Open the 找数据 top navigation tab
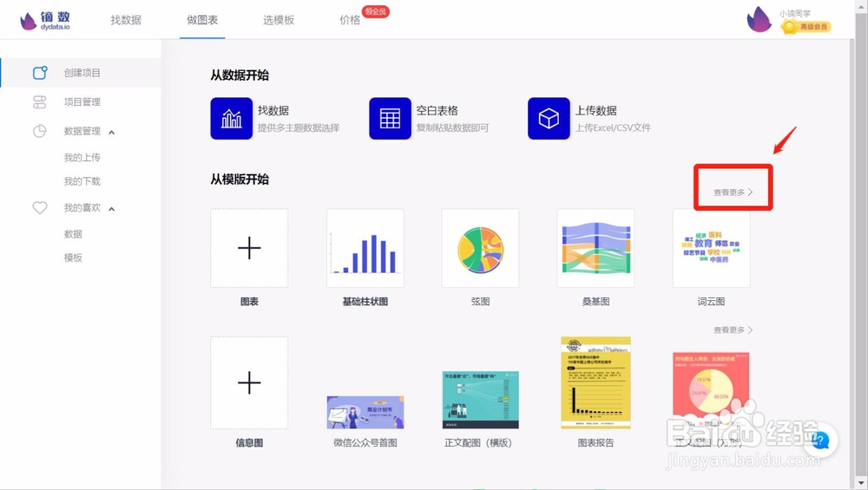Screen dimensions: 868x490 coord(126,21)
